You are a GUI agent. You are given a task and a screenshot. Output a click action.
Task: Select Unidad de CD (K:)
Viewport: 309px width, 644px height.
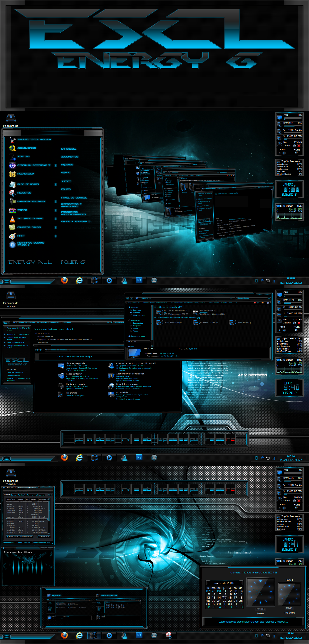240,322
